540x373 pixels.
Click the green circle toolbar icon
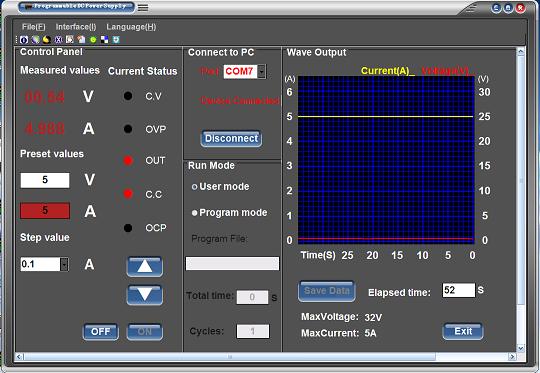(x=93, y=40)
